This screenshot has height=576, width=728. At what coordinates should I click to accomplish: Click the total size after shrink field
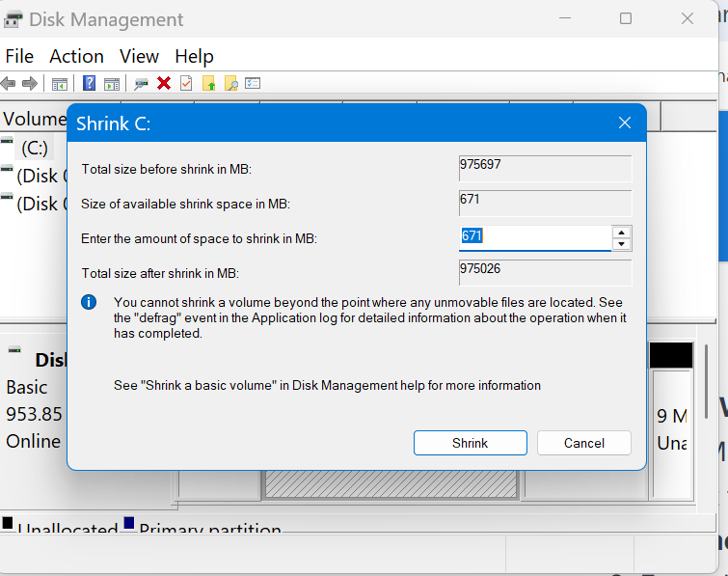click(x=545, y=273)
